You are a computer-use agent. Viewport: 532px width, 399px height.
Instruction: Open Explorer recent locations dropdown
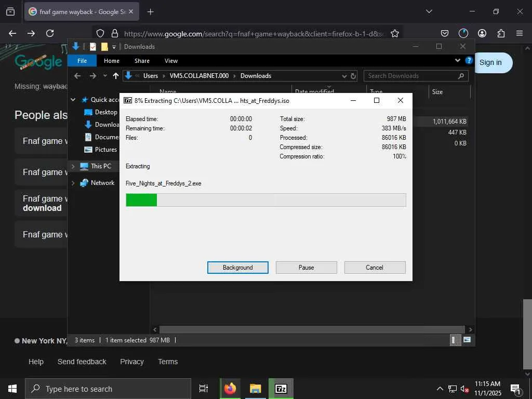105,76
